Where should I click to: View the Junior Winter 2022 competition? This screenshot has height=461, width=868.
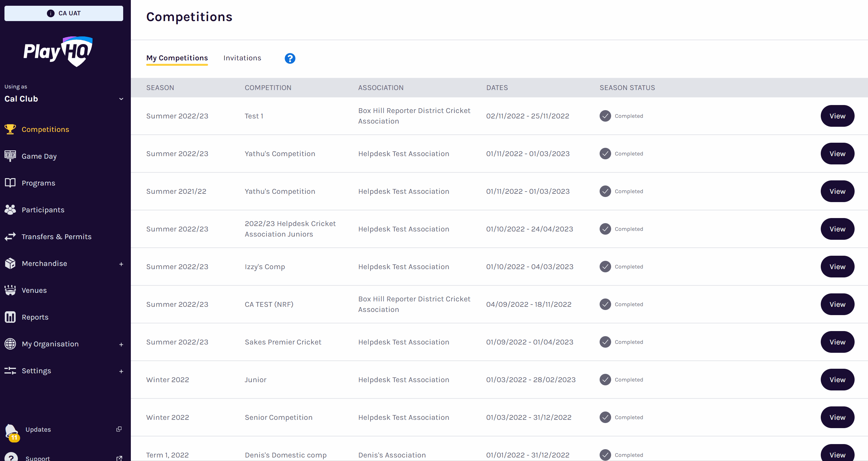837,380
